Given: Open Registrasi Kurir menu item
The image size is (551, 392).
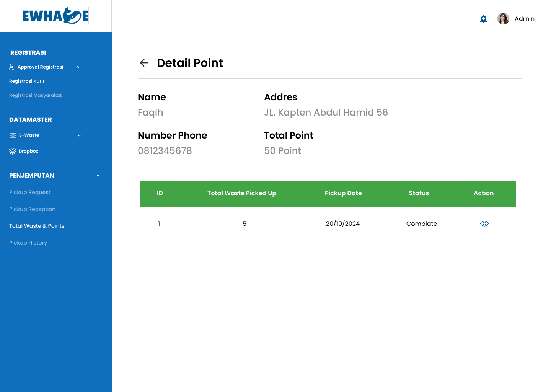Looking at the screenshot, I should click(x=27, y=81).
